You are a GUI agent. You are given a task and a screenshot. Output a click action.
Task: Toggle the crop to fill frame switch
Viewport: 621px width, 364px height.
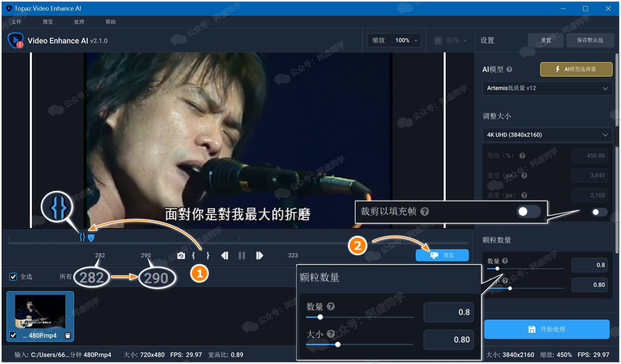pos(599,212)
